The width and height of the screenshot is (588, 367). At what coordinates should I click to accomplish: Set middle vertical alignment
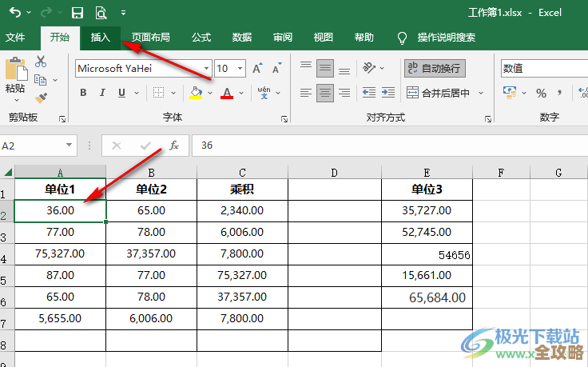tap(324, 68)
